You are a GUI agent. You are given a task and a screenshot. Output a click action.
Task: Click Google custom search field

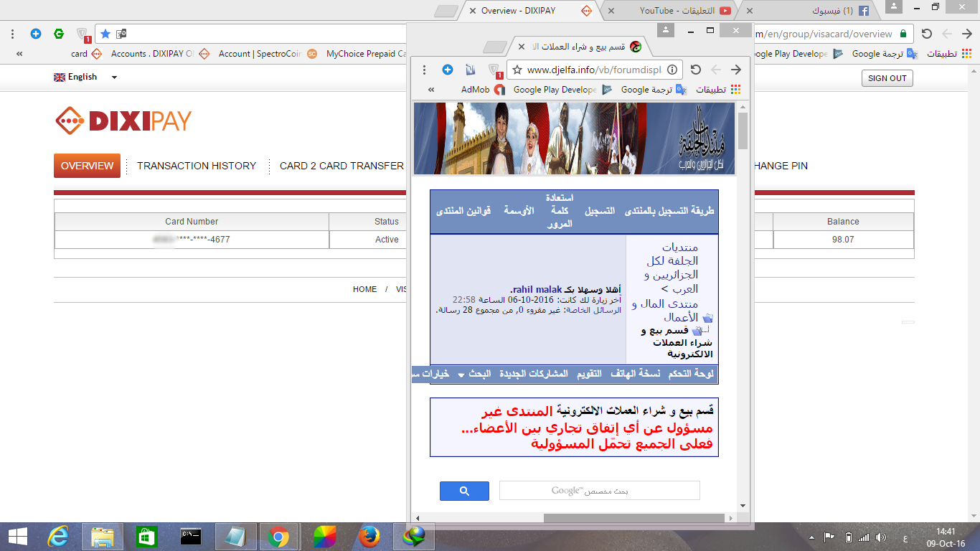[x=600, y=491]
